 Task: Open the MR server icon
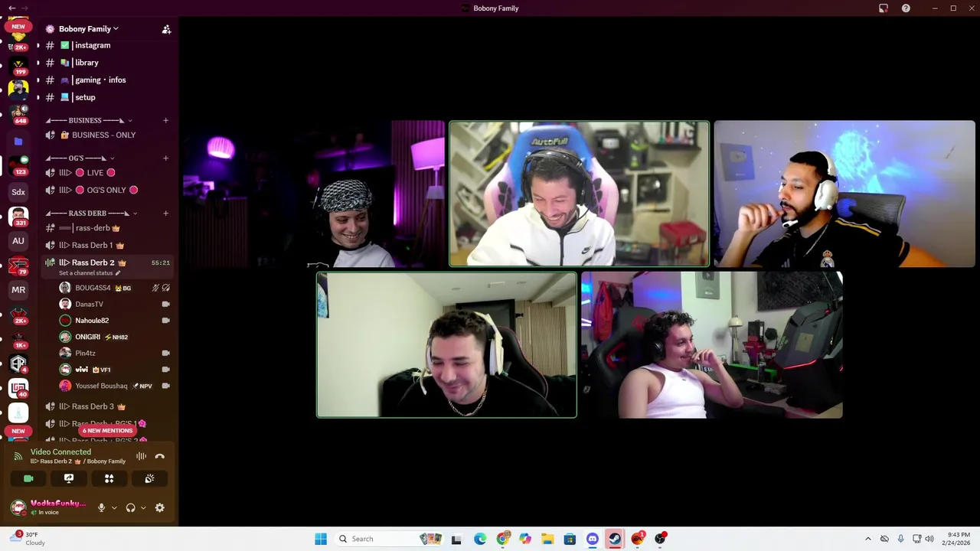point(18,290)
